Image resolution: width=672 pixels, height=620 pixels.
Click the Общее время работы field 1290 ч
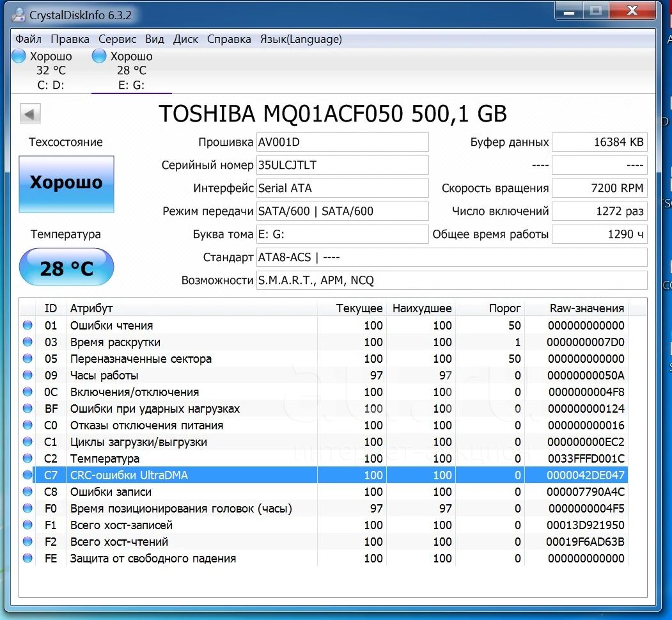(x=600, y=234)
